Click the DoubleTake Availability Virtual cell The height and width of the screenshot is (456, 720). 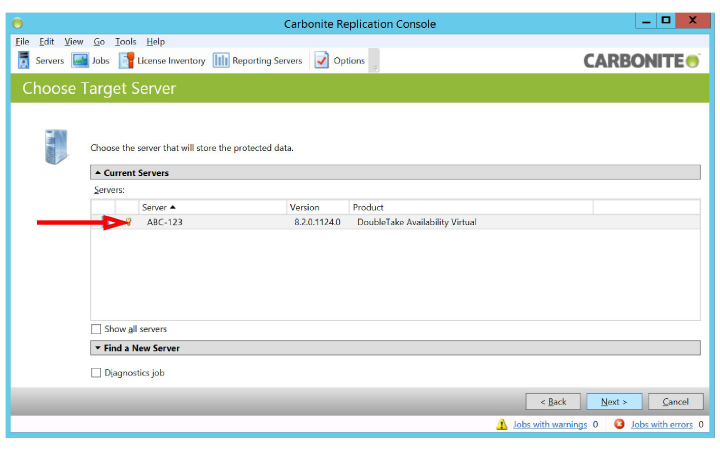coord(416,222)
